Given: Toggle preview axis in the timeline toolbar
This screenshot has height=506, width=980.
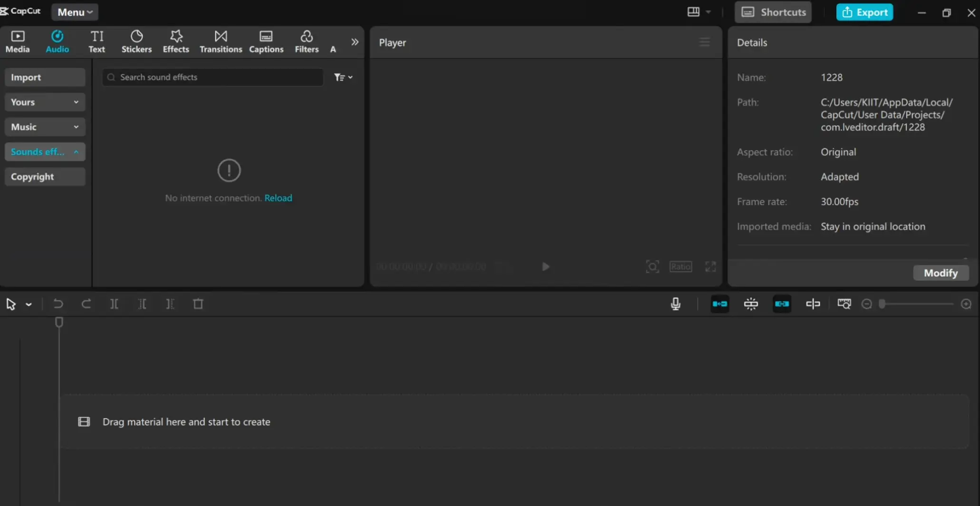Looking at the screenshot, I should [x=813, y=304].
